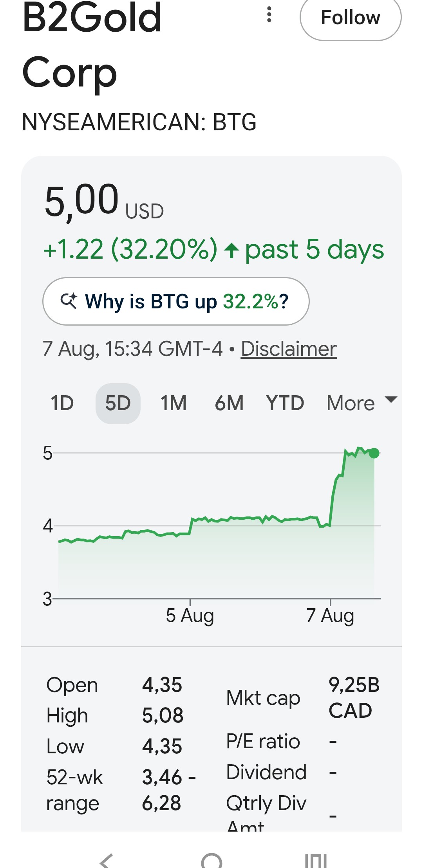
Task: Select the 5D chart range
Action: pyautogui.click(x=118, y=403)
